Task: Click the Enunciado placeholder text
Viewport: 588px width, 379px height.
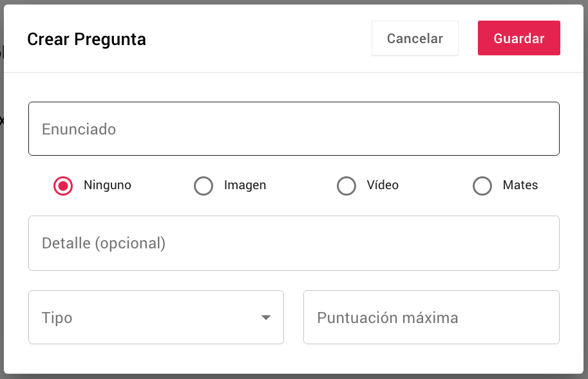Action: tap(79, 129)
